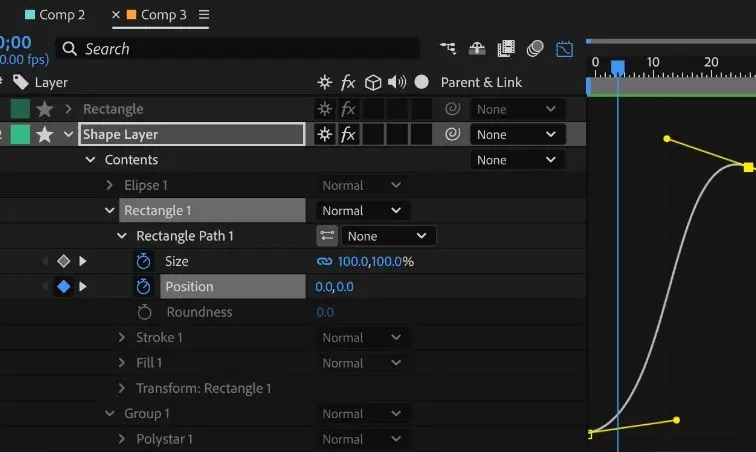The height and width of the screenshot is (452, 756).
Task: Click the collapse transformations column header icon
Action: tap(324, 82)
